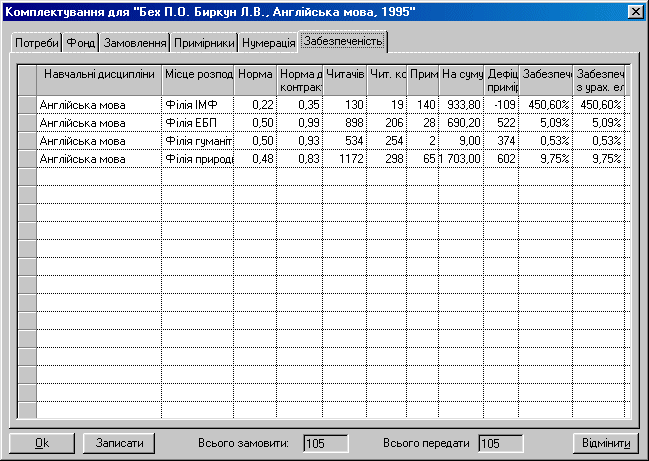Click the copies value 28
The image size is (649, 461).
coord(423,123)
